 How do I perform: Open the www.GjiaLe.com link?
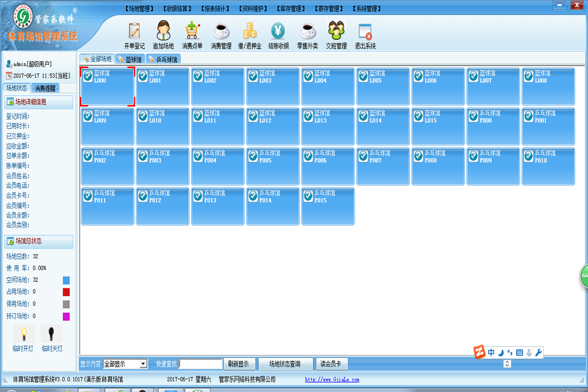click(x=332, y=380)
